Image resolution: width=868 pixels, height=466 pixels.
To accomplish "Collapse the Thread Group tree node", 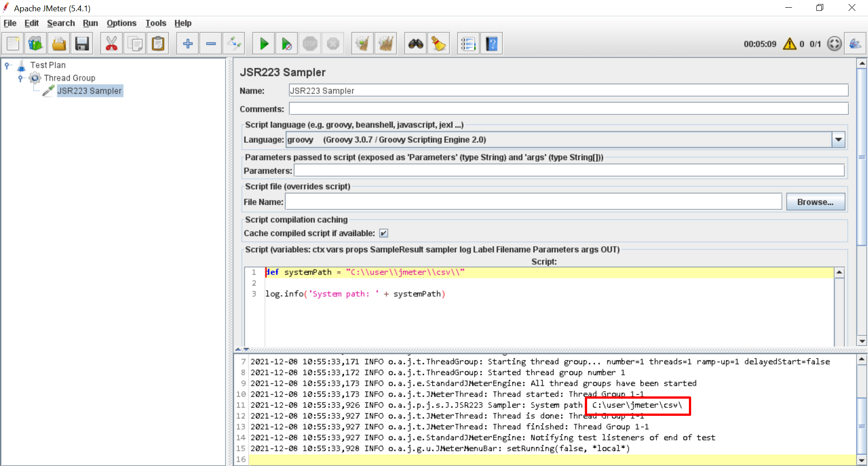I will click(x=21, y=78).
